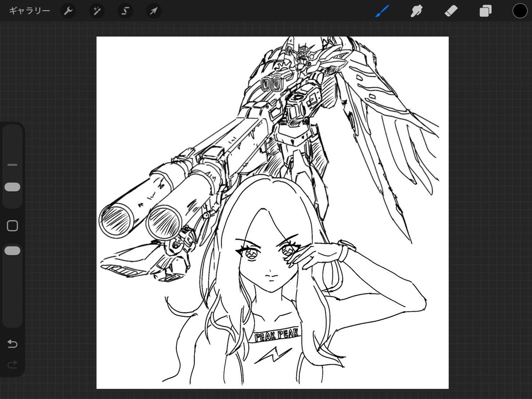The height and width of the screenshot is (399, 532).
Task: Select the Eraser tool
Action: click(450, 11)
